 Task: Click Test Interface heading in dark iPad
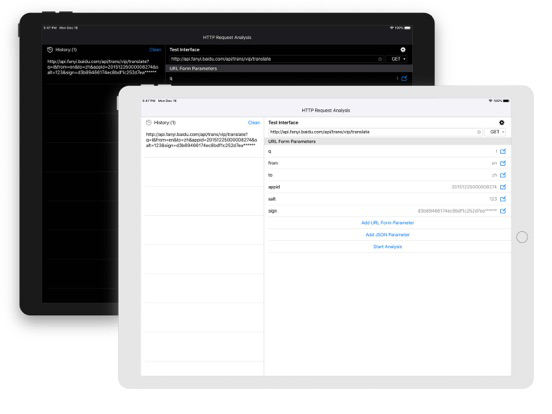184,50
